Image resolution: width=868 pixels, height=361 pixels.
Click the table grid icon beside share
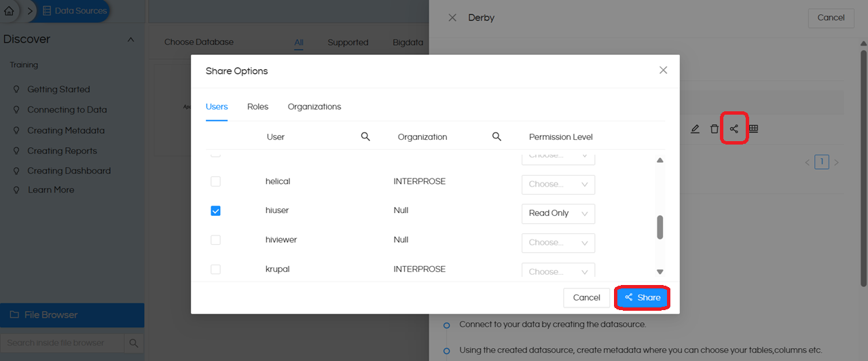[x=753, y=129]
